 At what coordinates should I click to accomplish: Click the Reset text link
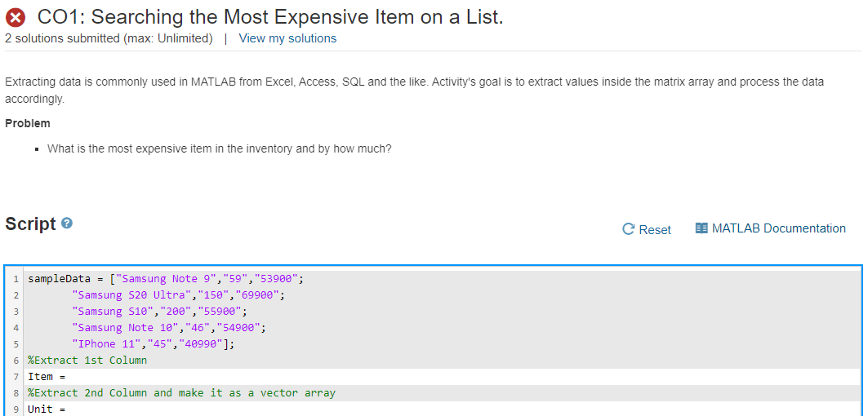point(655,229)
